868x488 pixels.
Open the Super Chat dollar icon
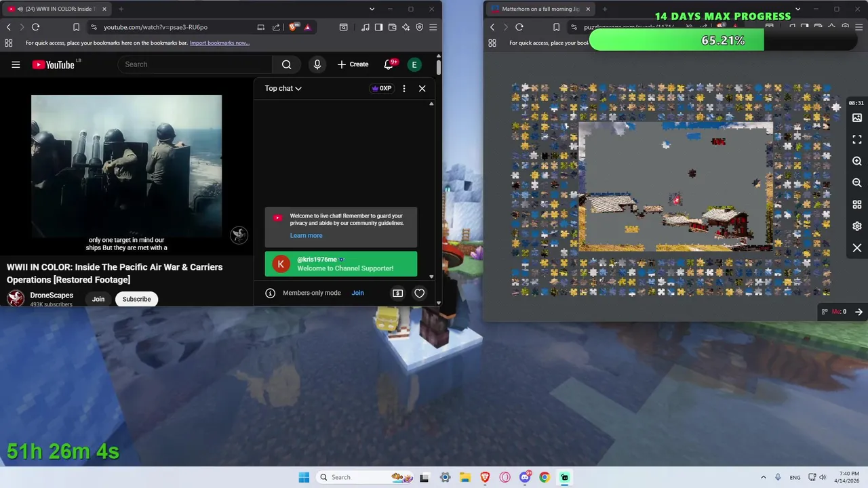(x=397, y=293)
